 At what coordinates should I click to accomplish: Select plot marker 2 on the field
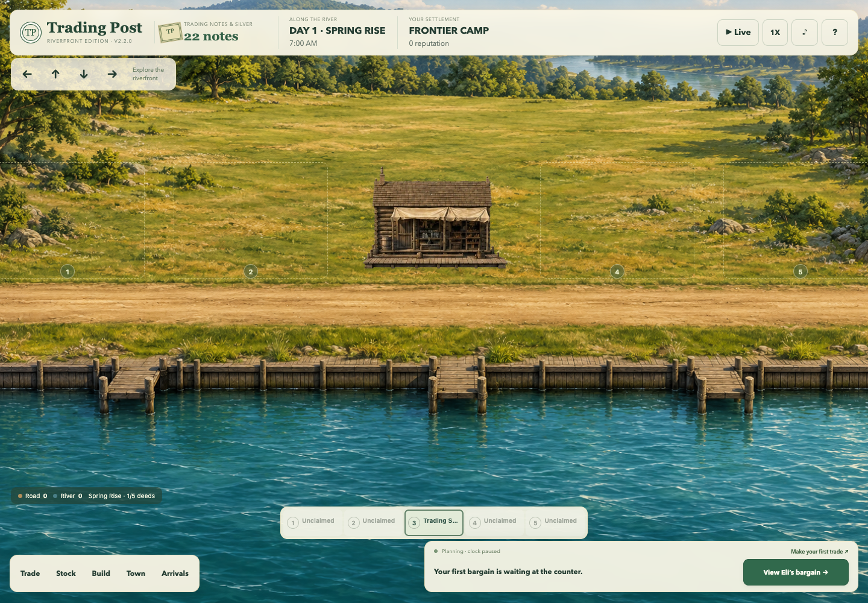[x=251, y=271]
